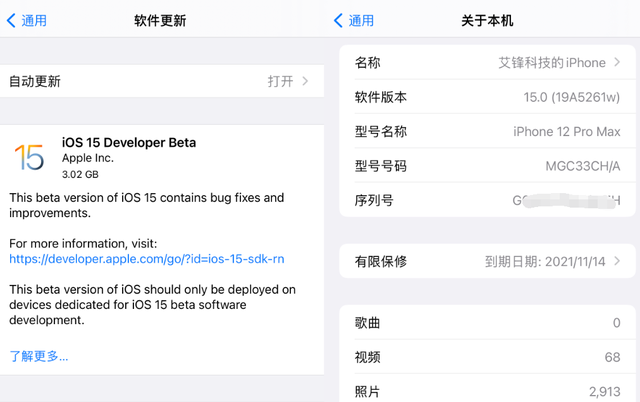Tap the warranty expiry date 2021/11/14
This screenshot has height=402, width=640.
(x=546, y=261)
